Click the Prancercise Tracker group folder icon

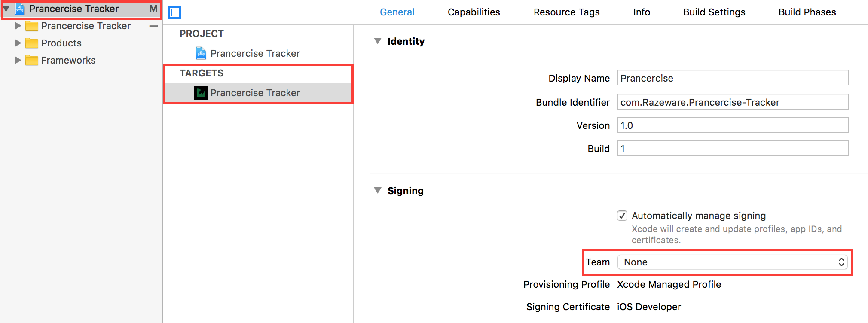(x=32, y=26)
